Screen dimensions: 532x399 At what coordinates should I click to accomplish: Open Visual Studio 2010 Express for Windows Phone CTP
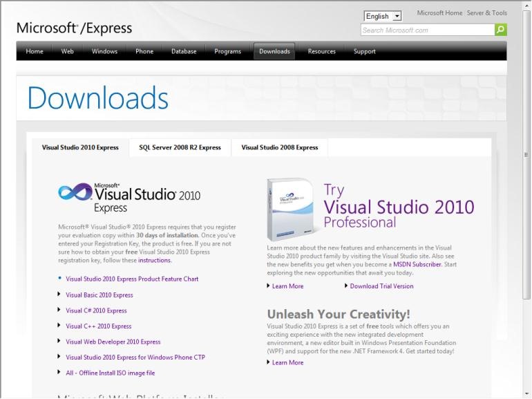click(x=135, y=358)
